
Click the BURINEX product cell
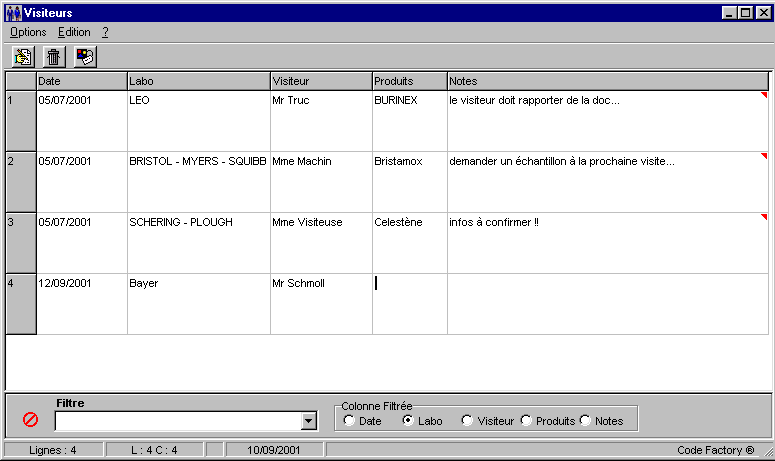coord(410,121)
